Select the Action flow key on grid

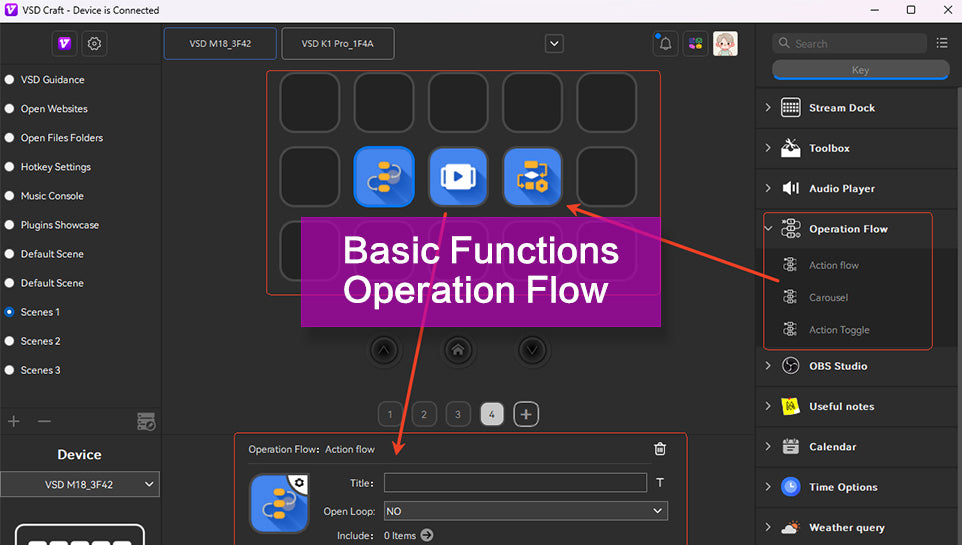[384, 177]
